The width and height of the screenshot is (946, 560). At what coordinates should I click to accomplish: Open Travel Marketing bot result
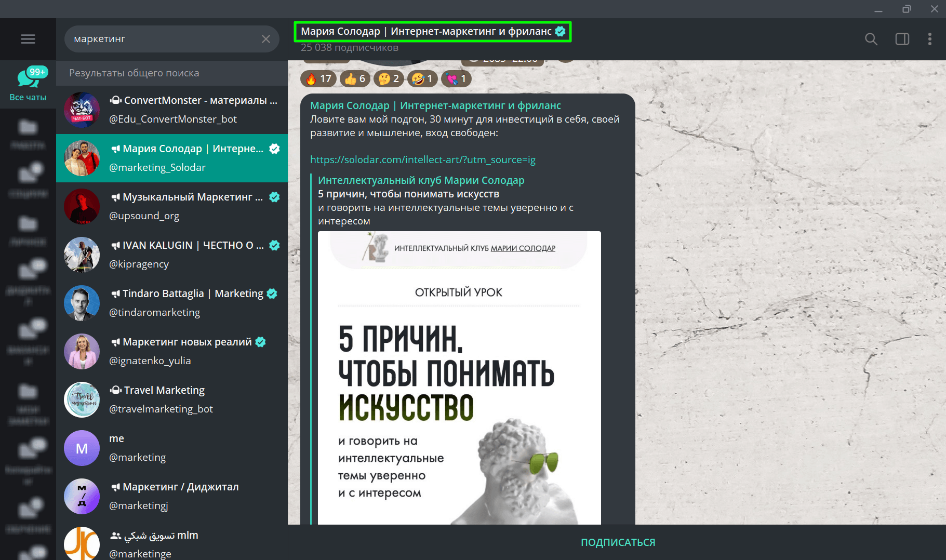tap(172, 399)
